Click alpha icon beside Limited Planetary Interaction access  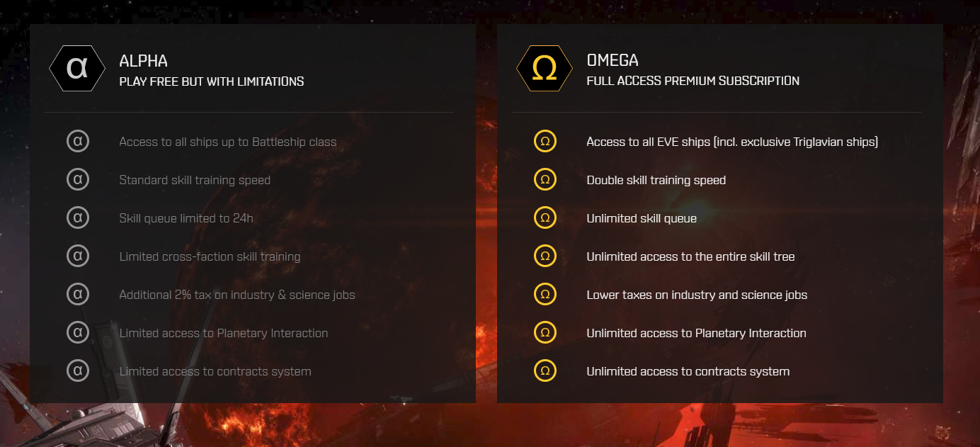pos(78,333)
